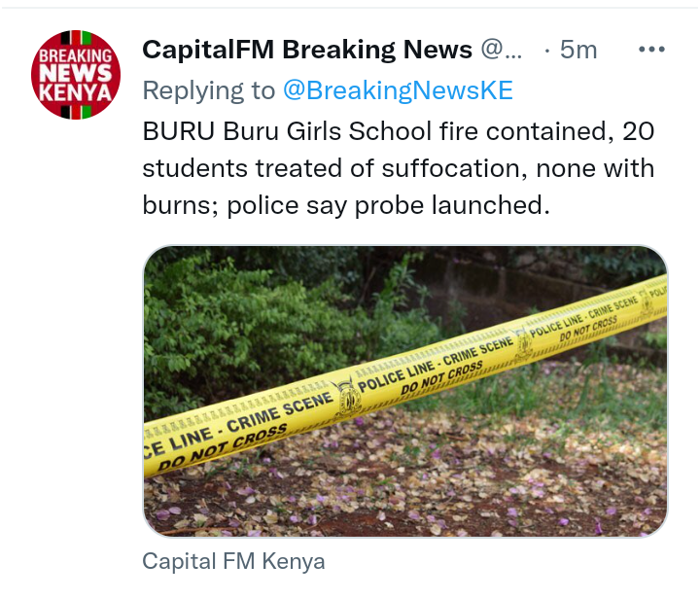
Task: Click the 'Replying to' label text
Action: 208,90
